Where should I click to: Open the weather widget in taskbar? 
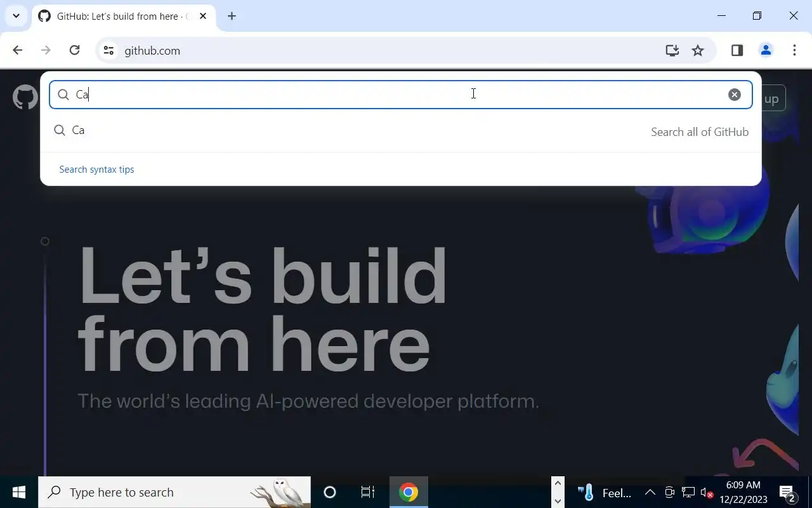point(605,493)
